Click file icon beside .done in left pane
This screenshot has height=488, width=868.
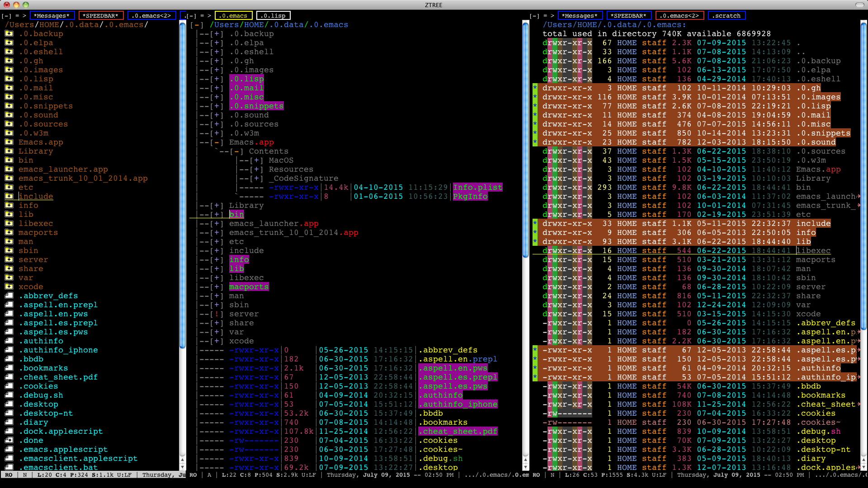(9, 440)
